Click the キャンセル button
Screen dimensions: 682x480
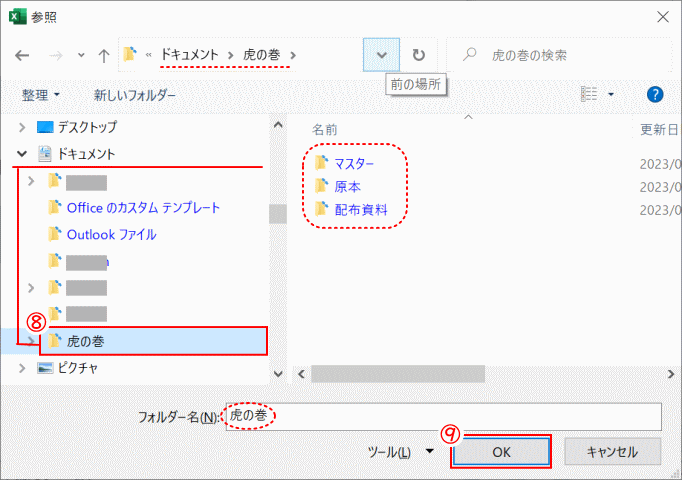tap(612, 452)
